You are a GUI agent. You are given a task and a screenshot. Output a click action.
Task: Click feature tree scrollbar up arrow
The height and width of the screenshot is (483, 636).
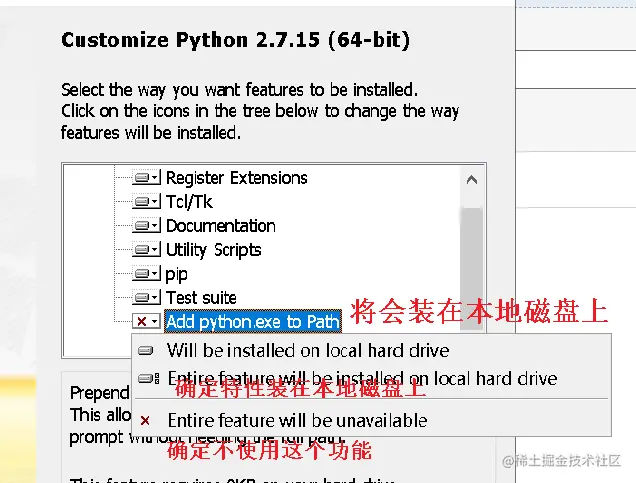coord(472,179)
